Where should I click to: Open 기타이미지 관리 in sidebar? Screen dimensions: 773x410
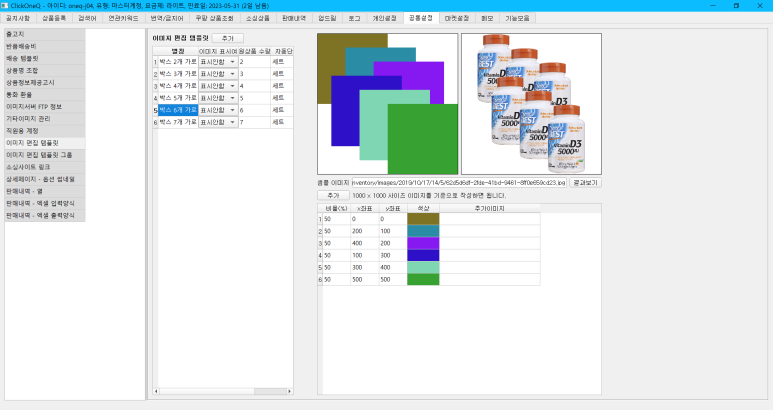click(x=45, y=119)
